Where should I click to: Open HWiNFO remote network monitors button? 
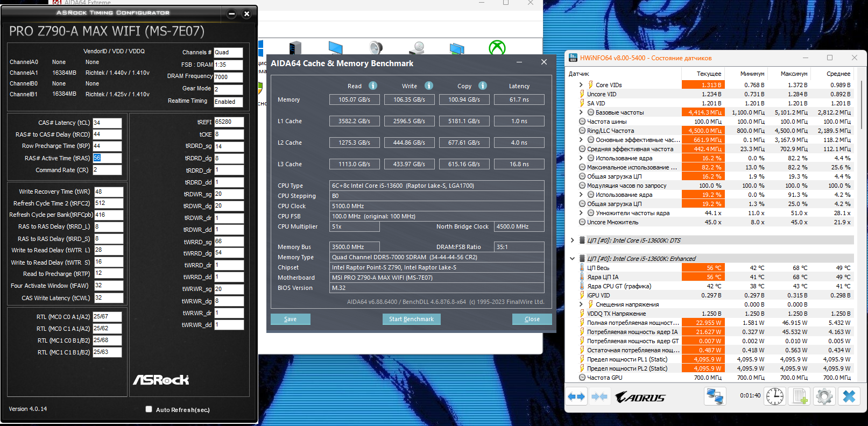(x=715, y=397)
